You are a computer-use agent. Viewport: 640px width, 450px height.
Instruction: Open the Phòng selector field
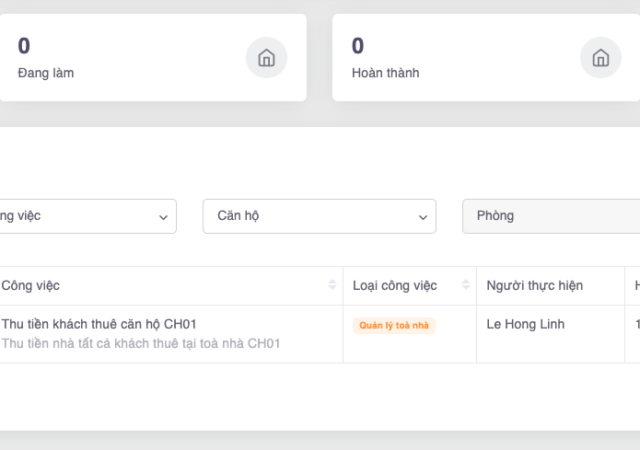pos(550,216)
